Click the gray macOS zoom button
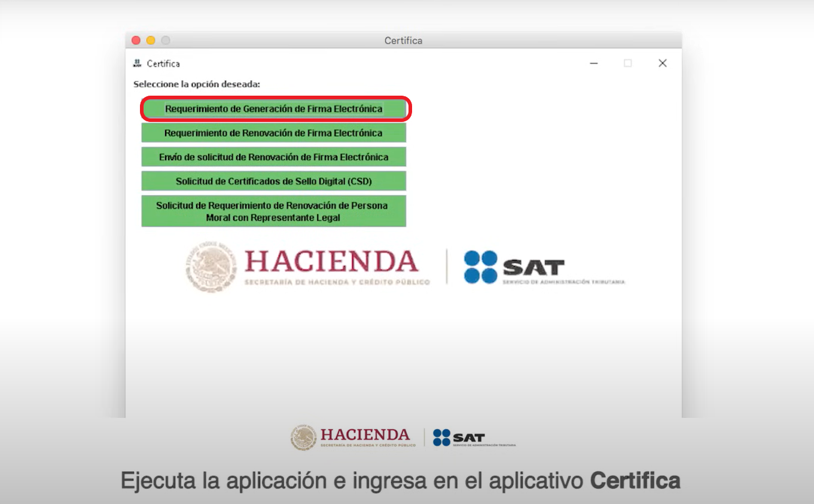This screenshot has height=504, width=814. click(x=166, y=40)
